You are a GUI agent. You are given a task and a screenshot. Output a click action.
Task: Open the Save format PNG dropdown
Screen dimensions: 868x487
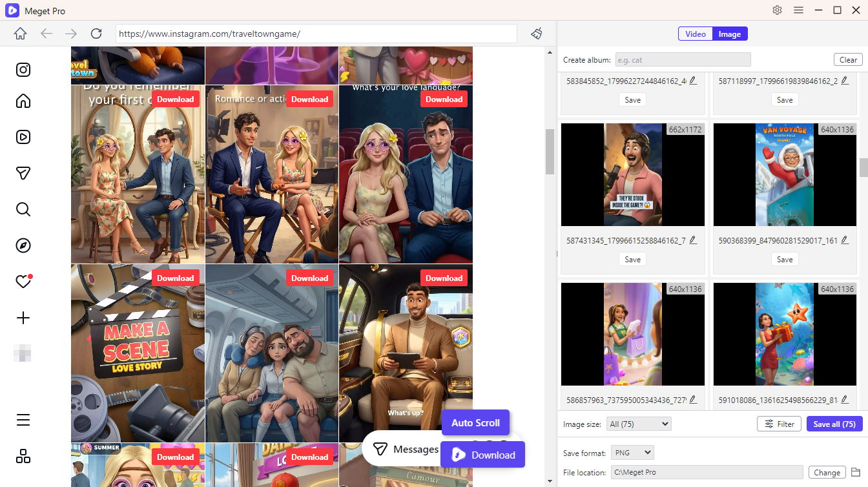(x=632, y=453)
